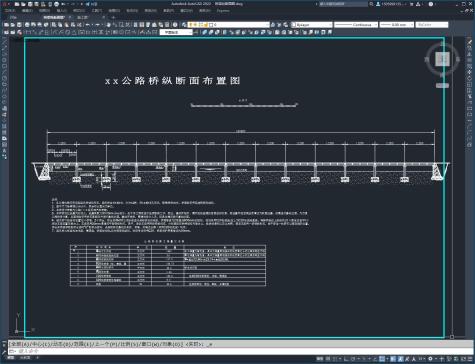Open the WCS dropdown below the ViewCube
475x364 pixels.
[442, 86]
